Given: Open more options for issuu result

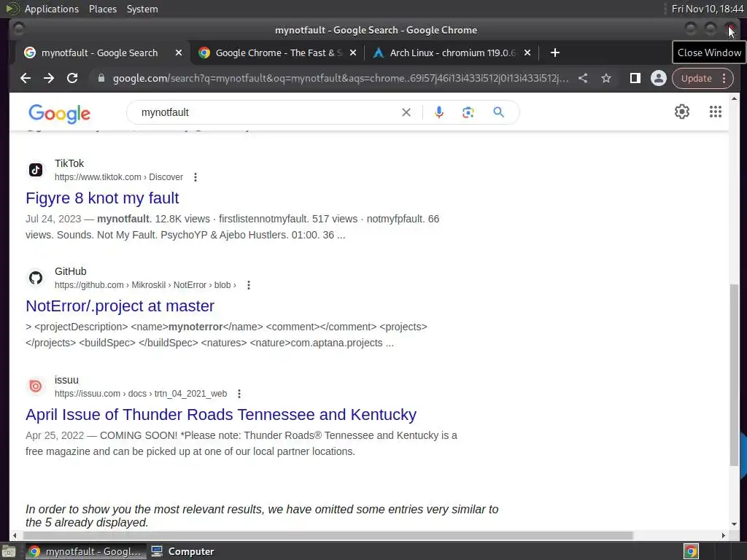Looking at the screenshot, I should pyautogui.click(x=239, y=394).
